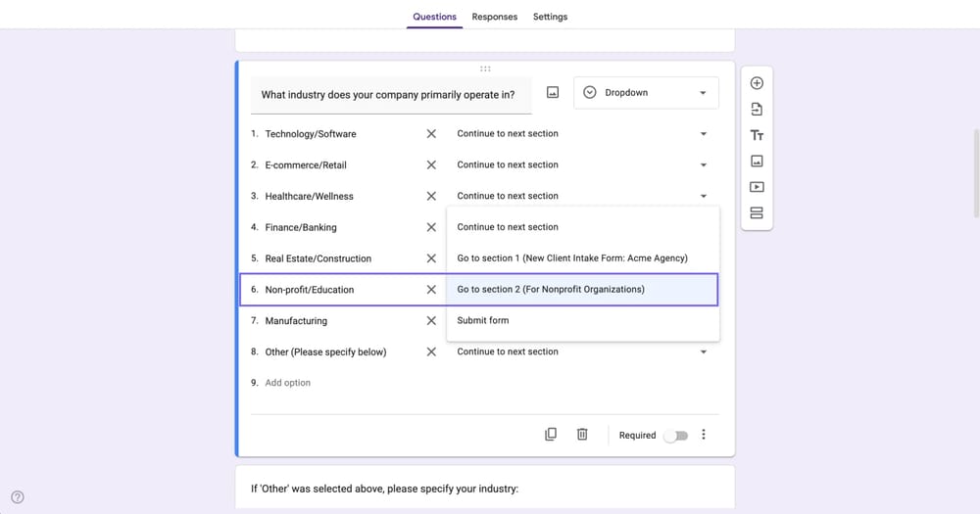Click the Add video sidebar icon
The image size is (980, 514).
pos(757,187)
